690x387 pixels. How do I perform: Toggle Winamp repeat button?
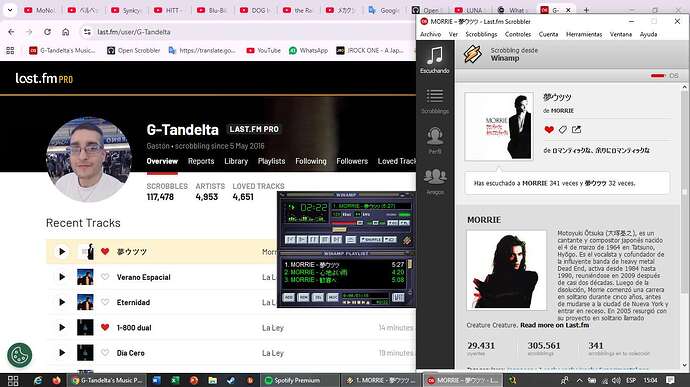[x=390, y=240]
